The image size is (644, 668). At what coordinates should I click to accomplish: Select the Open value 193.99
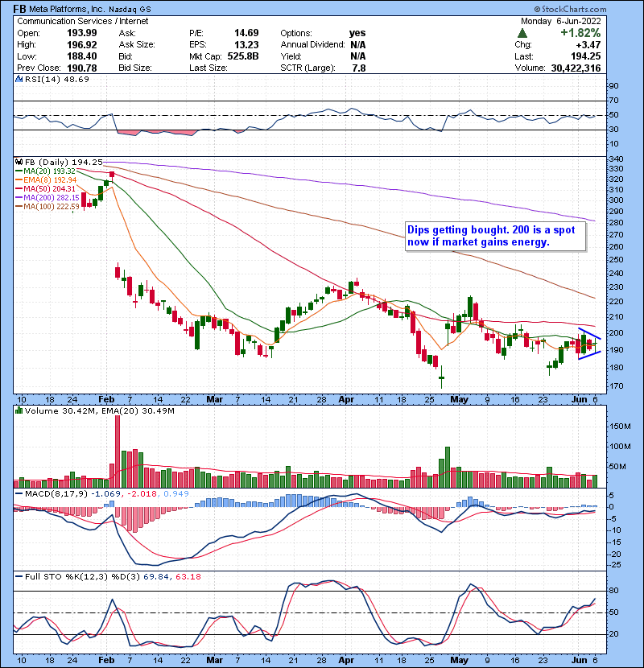[x=82, y=33]
